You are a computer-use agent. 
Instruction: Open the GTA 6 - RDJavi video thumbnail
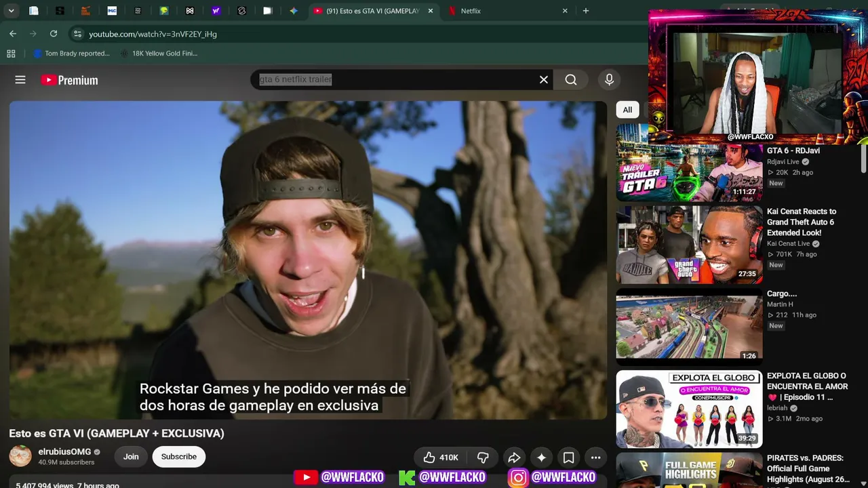pos(689,163)
